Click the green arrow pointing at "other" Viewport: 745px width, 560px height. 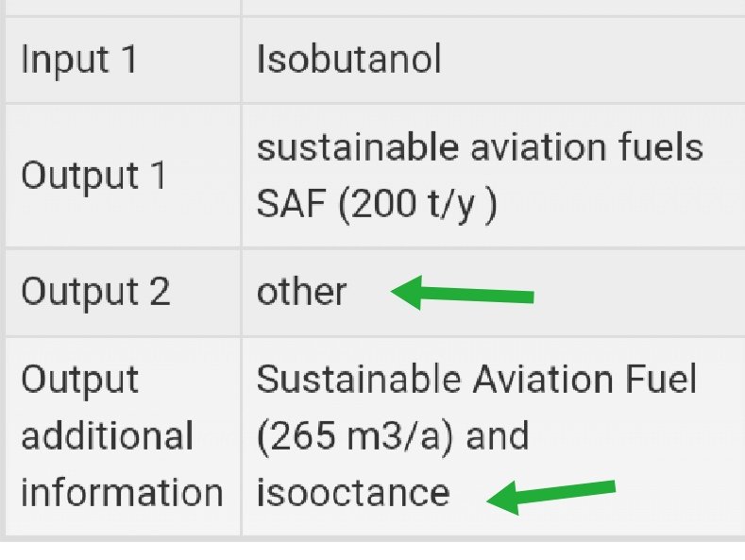point(463,293)
